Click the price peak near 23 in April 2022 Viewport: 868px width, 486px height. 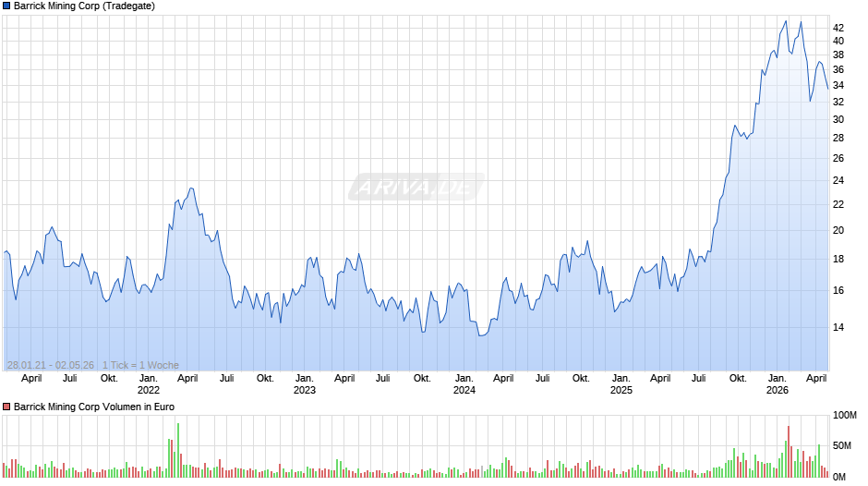(191, 188)
